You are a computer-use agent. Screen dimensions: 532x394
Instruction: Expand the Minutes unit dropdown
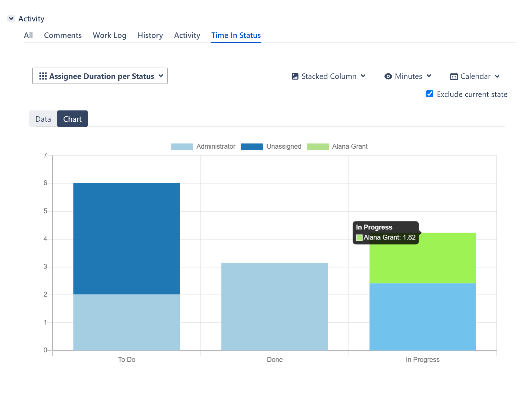429,76
